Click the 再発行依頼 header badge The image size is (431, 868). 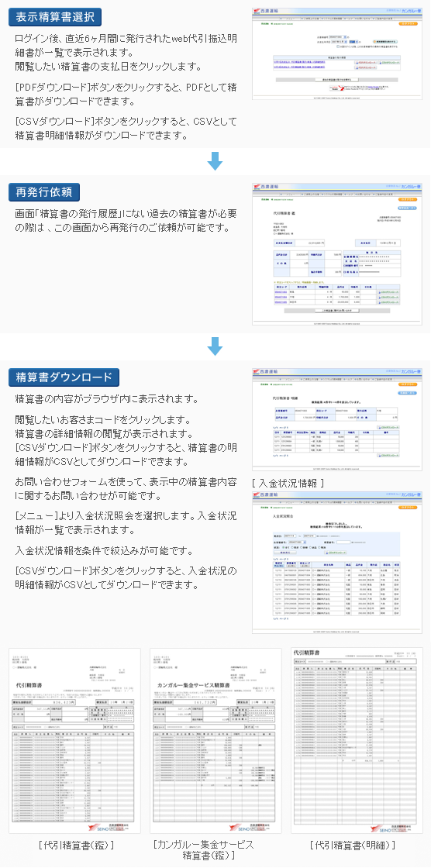[44, 192]
